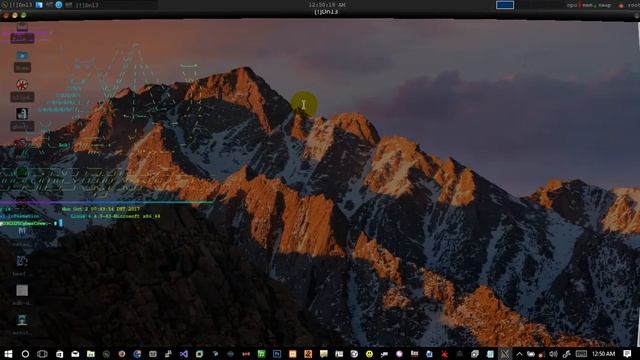This screenshot has height=360, width=640.
Task: Click the terminal prompt cursor line
Action: tap(31, 223)
